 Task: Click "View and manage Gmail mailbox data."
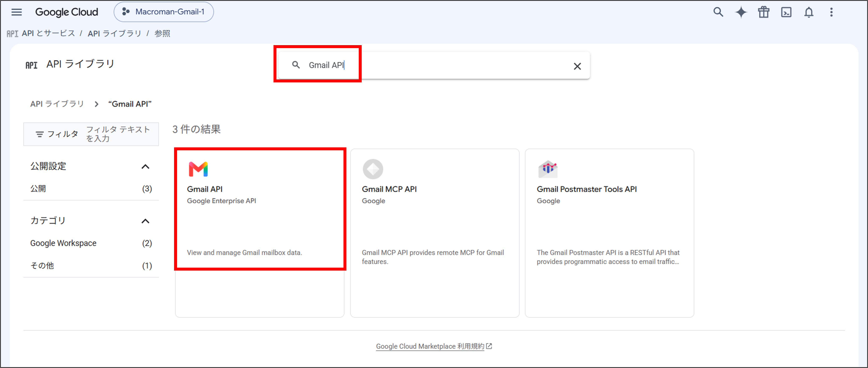pos(244,253)
